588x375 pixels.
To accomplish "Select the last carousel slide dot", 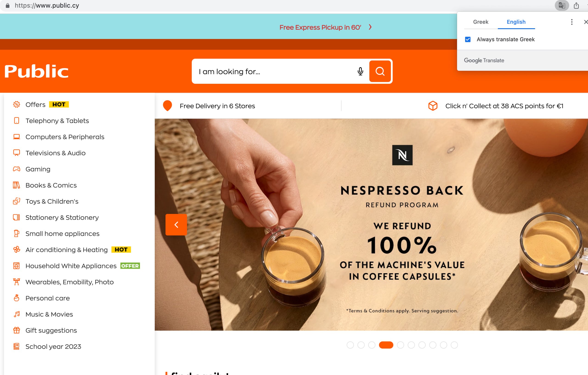I will (454, 345).
